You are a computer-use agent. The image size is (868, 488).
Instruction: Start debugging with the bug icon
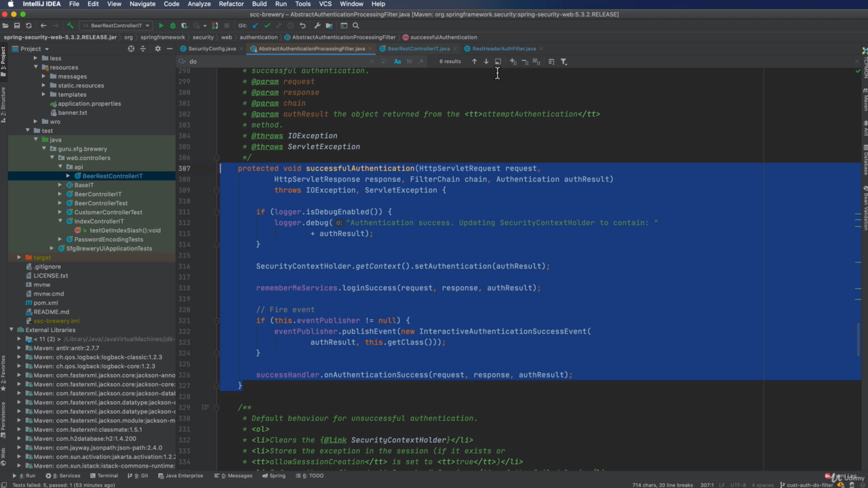(172, 26)
